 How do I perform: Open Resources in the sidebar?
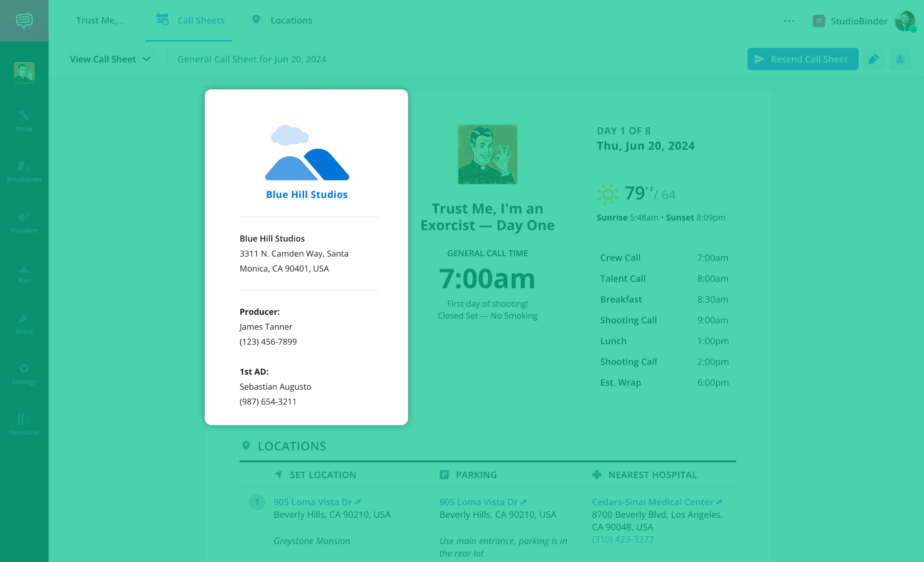pyautogui.click(x=24, y=424)
